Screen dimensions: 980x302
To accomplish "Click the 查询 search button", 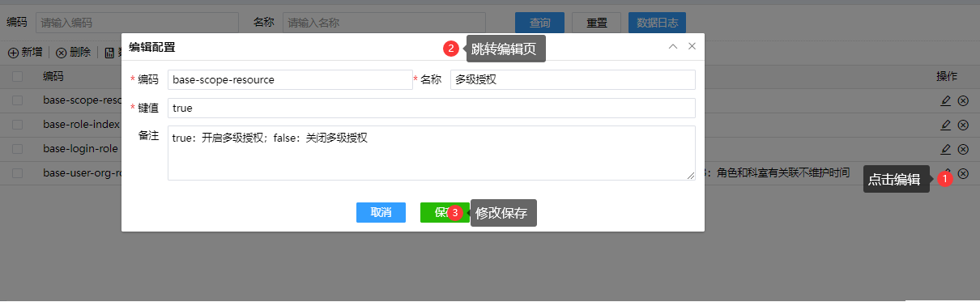I will (x=539, y=23).
